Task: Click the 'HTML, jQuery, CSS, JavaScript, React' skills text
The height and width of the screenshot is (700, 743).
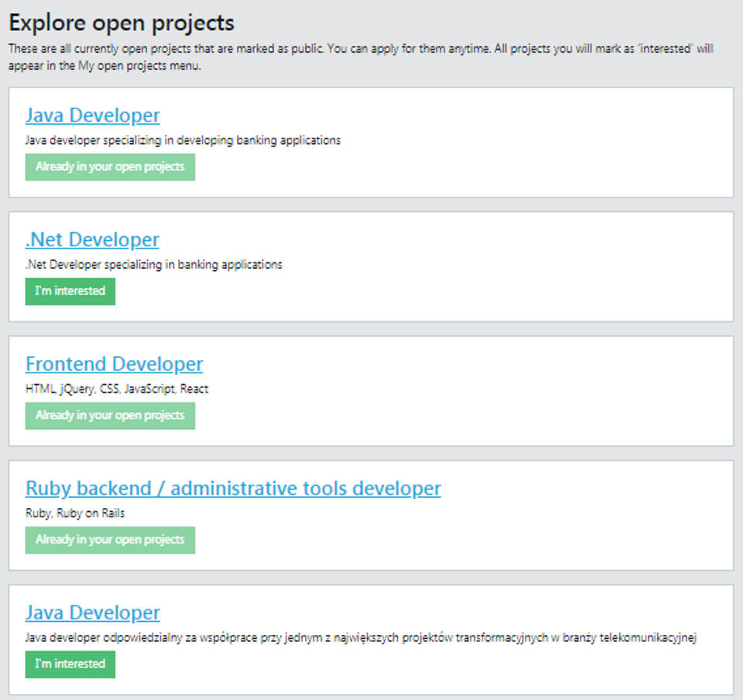Action: [117, 389]
